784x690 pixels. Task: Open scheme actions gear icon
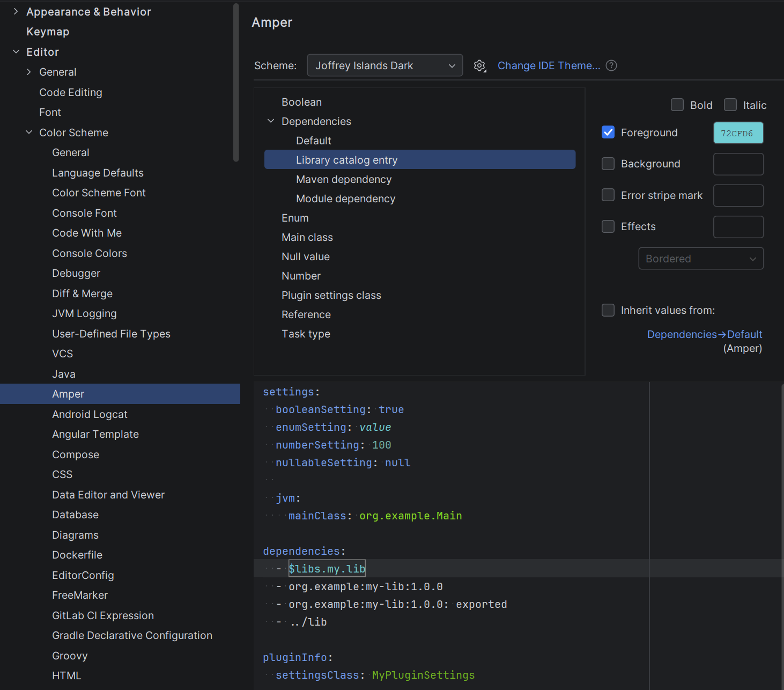tap(479, 65)
